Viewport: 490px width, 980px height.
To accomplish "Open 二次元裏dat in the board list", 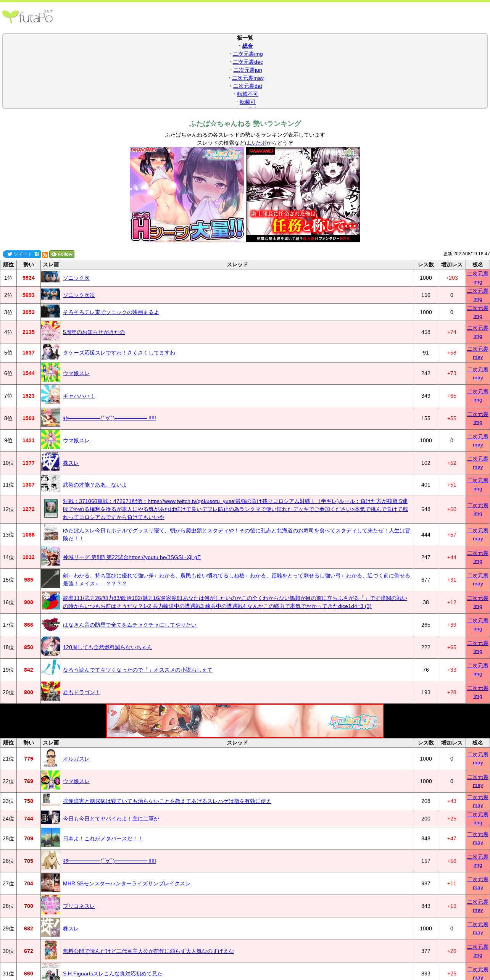I will [248, 86].
